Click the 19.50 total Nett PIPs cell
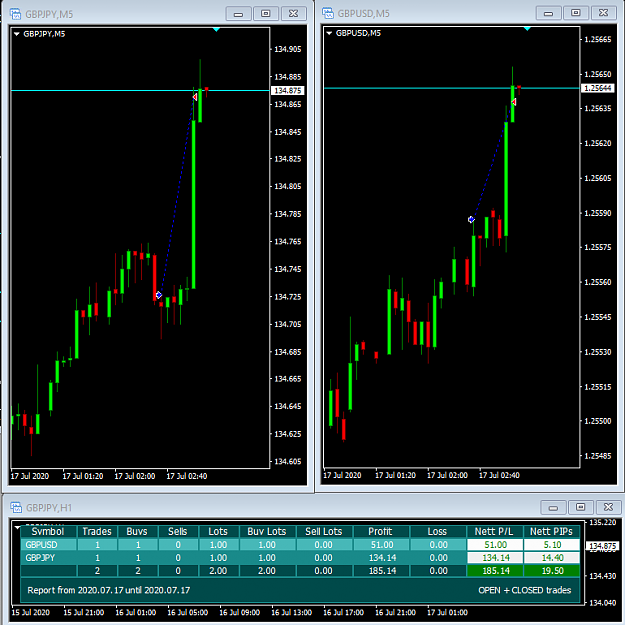 [x=552, y=571]
